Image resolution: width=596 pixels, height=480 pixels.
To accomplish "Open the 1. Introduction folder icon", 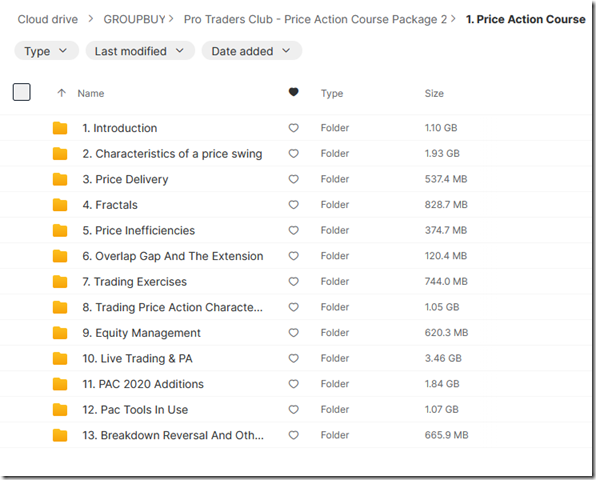I will point(60,128).
